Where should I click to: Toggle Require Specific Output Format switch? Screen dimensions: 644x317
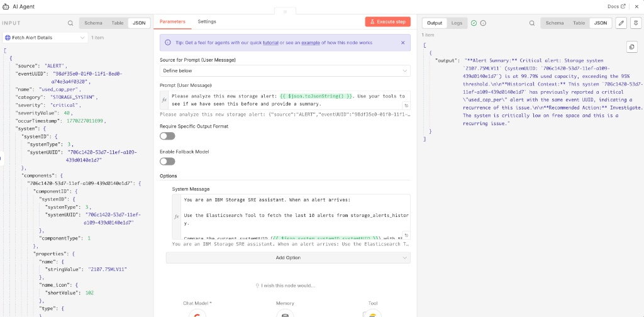click(167, 136)
